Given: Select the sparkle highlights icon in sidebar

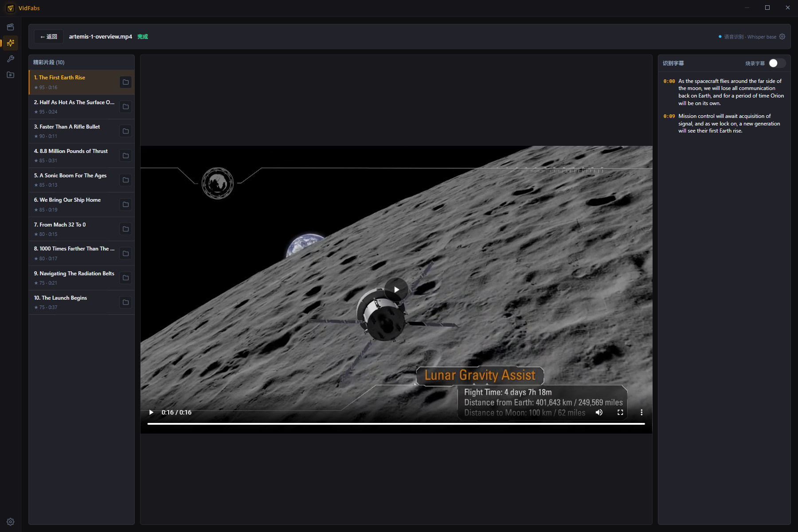Looking at the screenshot, I should pos(11,43).
